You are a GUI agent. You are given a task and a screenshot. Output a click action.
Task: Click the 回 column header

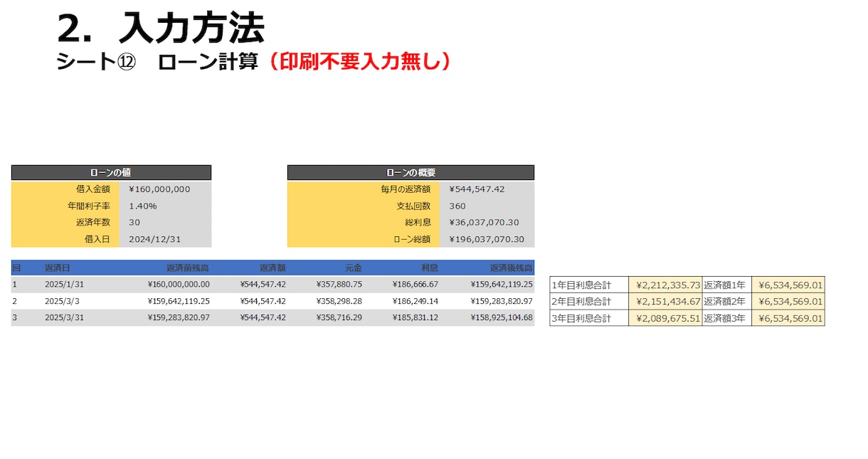click(x=16, y=268)
